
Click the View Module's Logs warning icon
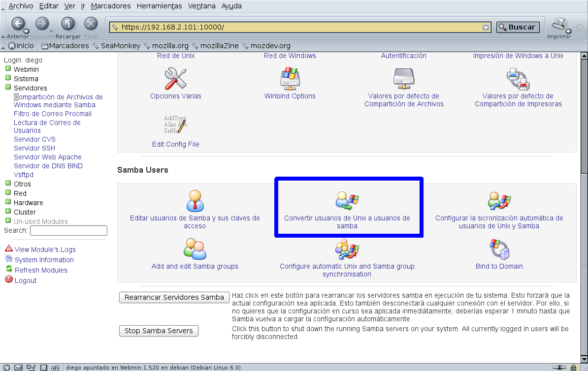point(9,248)
